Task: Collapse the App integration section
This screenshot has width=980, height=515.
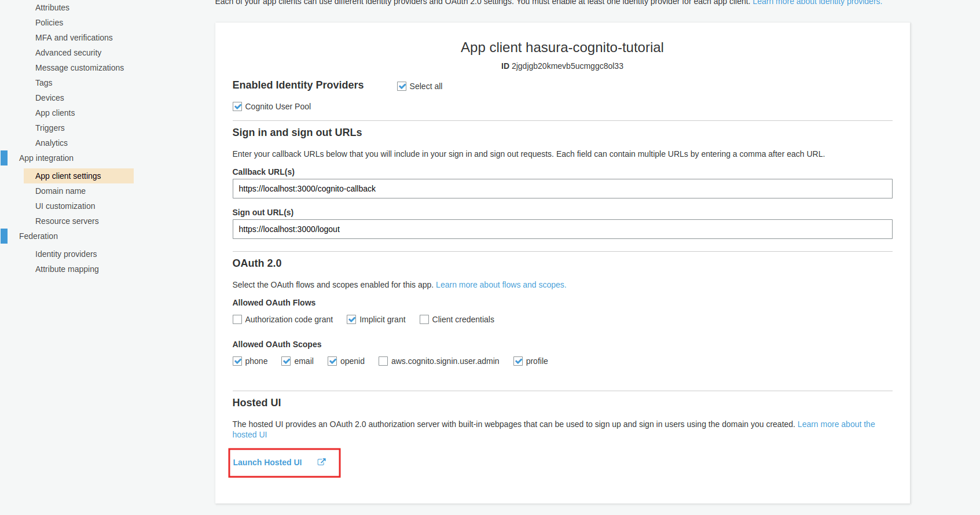Action: click(46, 158)
